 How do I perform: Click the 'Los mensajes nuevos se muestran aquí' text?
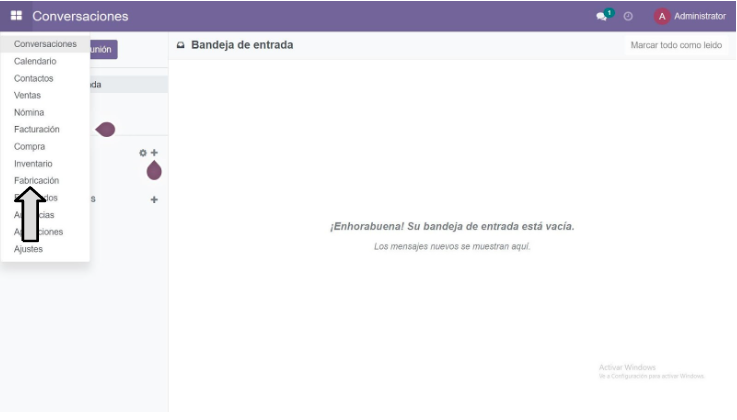(x=452, y=246)
